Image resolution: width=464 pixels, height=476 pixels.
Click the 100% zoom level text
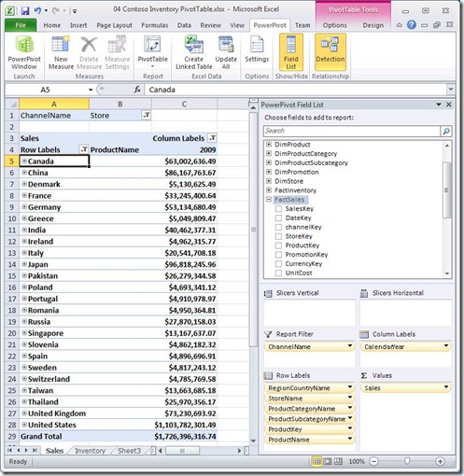click(357, 461)
